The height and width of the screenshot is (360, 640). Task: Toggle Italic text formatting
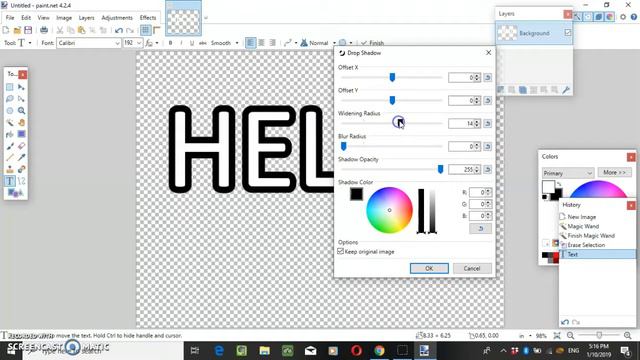(181, 43)
